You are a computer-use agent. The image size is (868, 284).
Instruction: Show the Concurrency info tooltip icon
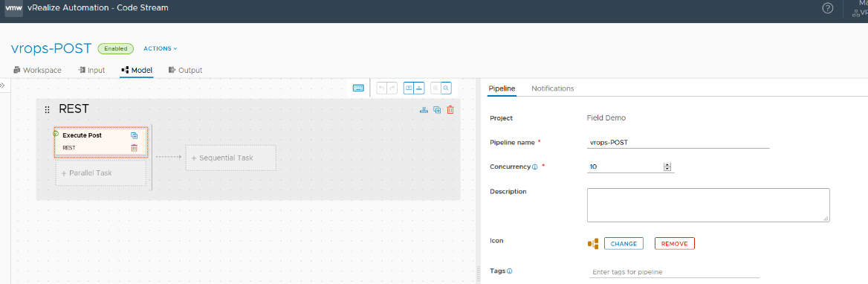[535, 167]
